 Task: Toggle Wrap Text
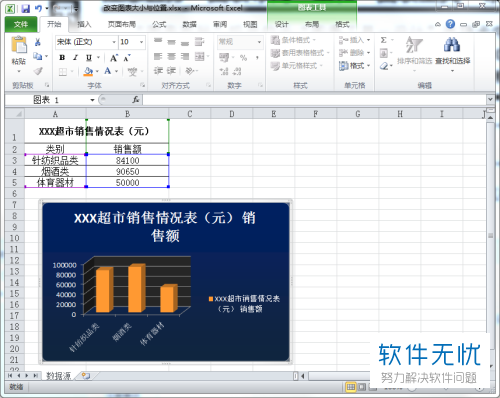click(199, 42)
